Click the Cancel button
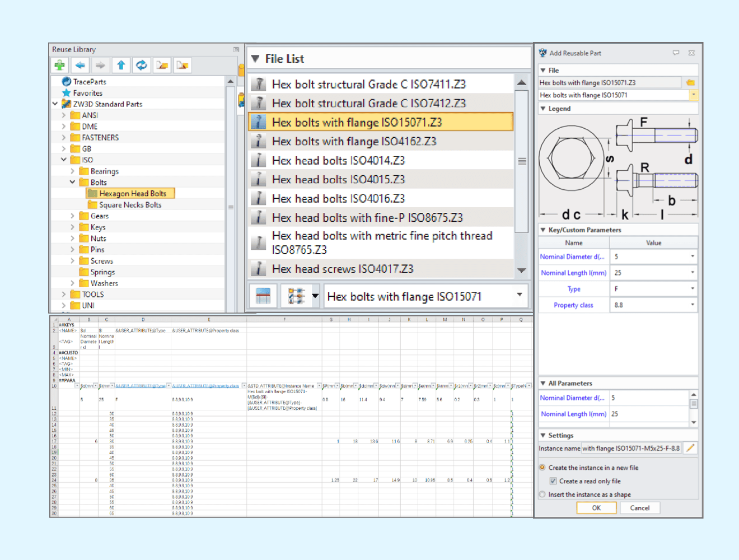739x560 pixels. click(x=639, y=508)
